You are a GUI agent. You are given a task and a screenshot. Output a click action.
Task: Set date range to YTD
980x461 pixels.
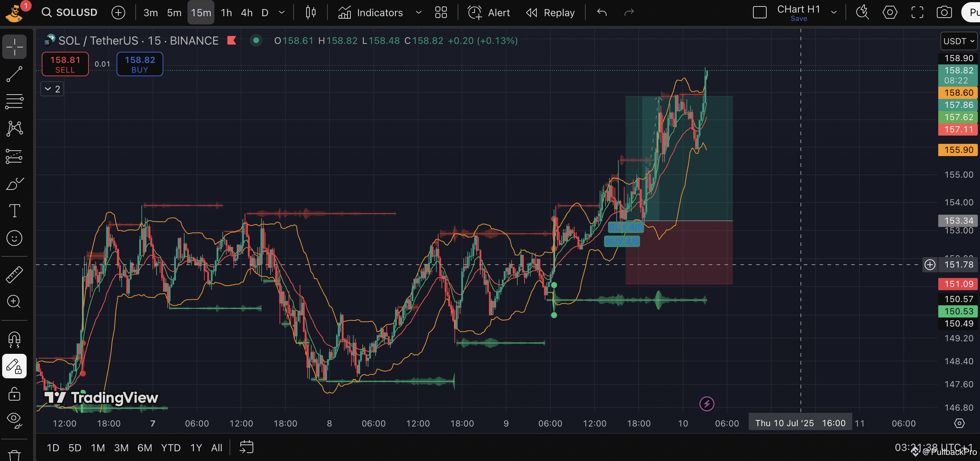coord(171,448)
